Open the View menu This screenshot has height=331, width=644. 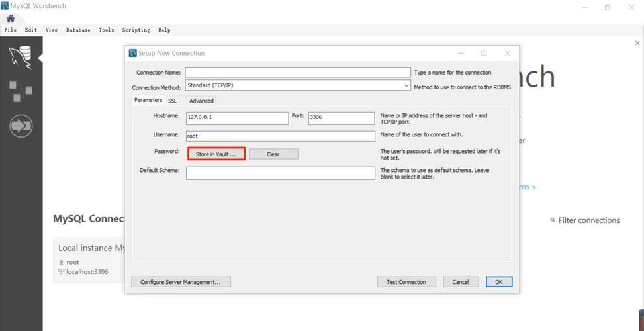point(52,30)
